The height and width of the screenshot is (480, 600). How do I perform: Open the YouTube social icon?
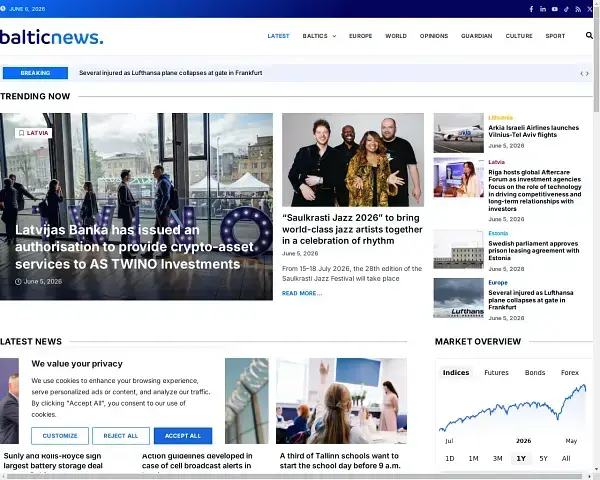click(554, 9)
